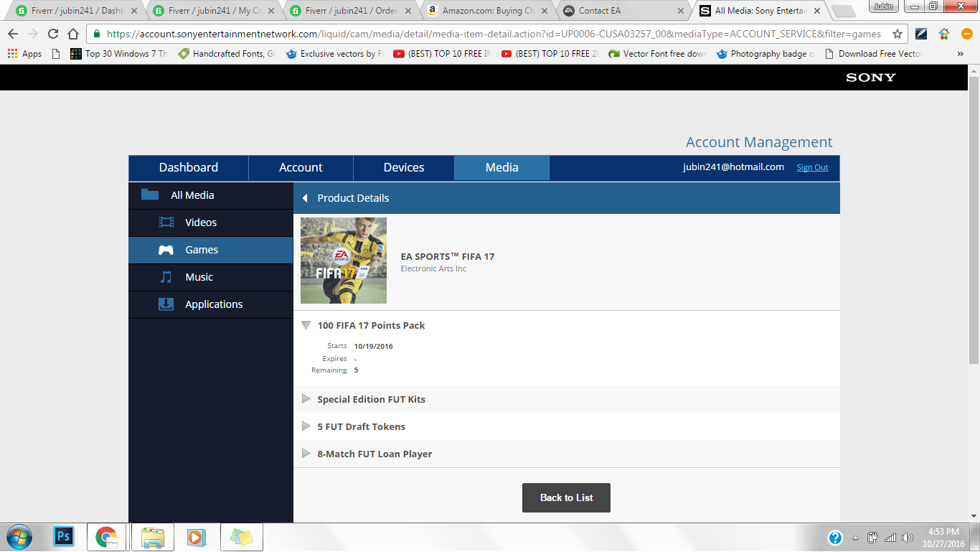Open Music in sidebar

click(211, 277)
